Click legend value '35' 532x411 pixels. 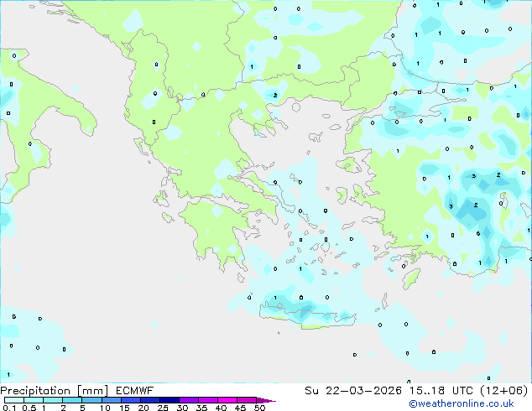point(201,408)
